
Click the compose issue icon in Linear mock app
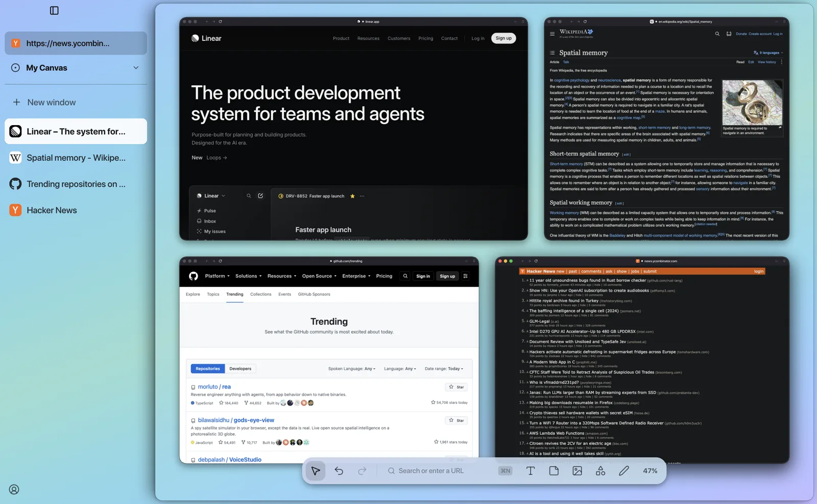coord(260,196)
